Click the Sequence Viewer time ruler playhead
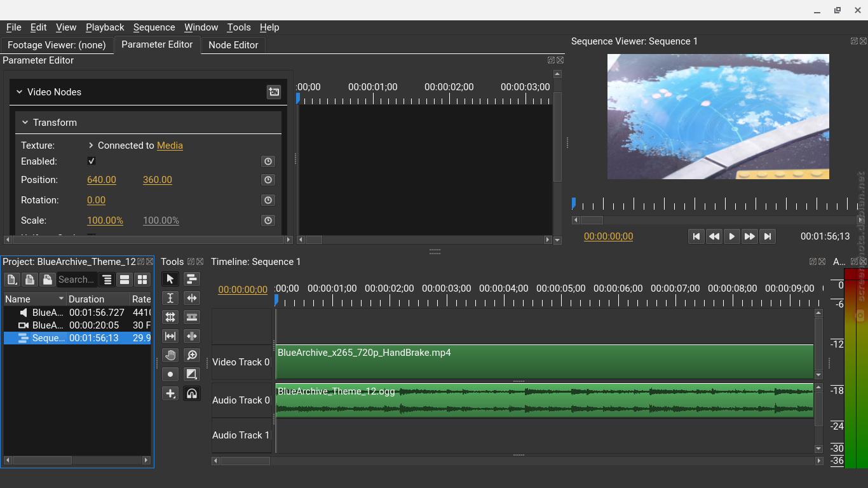The width and height of the screenshot is (868, 488). [573, 203]
